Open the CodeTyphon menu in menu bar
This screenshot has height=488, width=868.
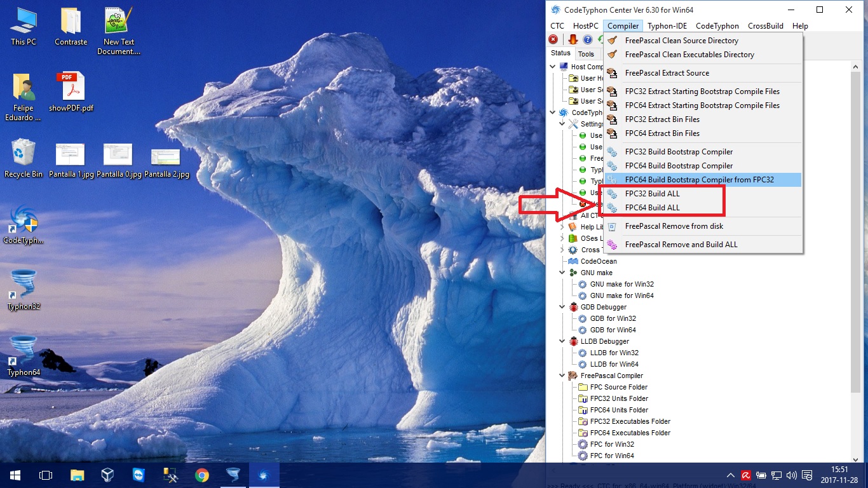[x=717, y=26]
